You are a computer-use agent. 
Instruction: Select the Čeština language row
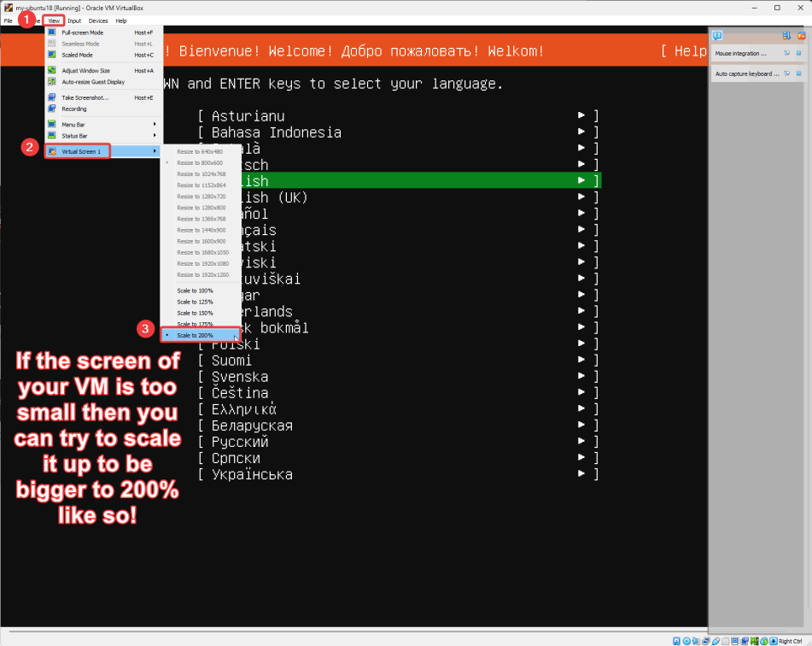pos(398,393)
